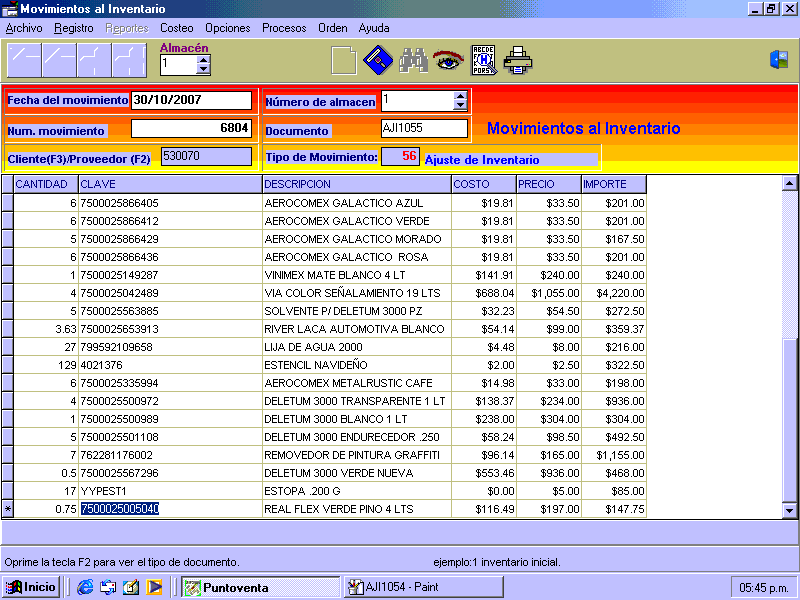Click the blank new document icon
Image resolution: width=800 pixels, height=600 pixels.
click(343, 61)
